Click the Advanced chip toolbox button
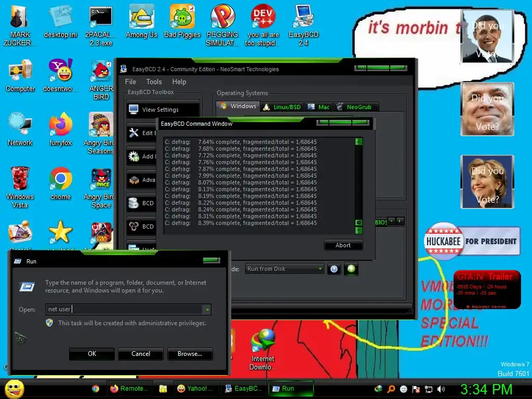The image size is (532, 399). click(x=141, y=180)
